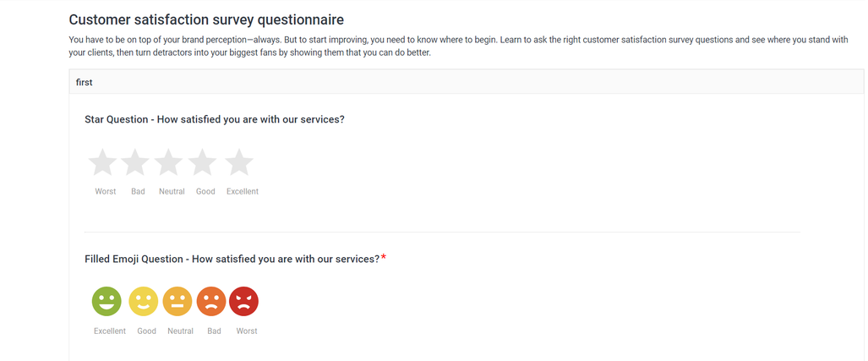
Task: Select the green Excellent smiley emoji
Action: 106,301
